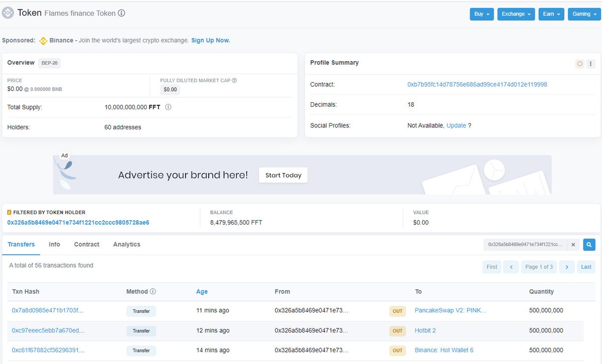Open the Exchange dropdown
The height and width of the screenshot is (364, 602).
click(x=516, y=14)
